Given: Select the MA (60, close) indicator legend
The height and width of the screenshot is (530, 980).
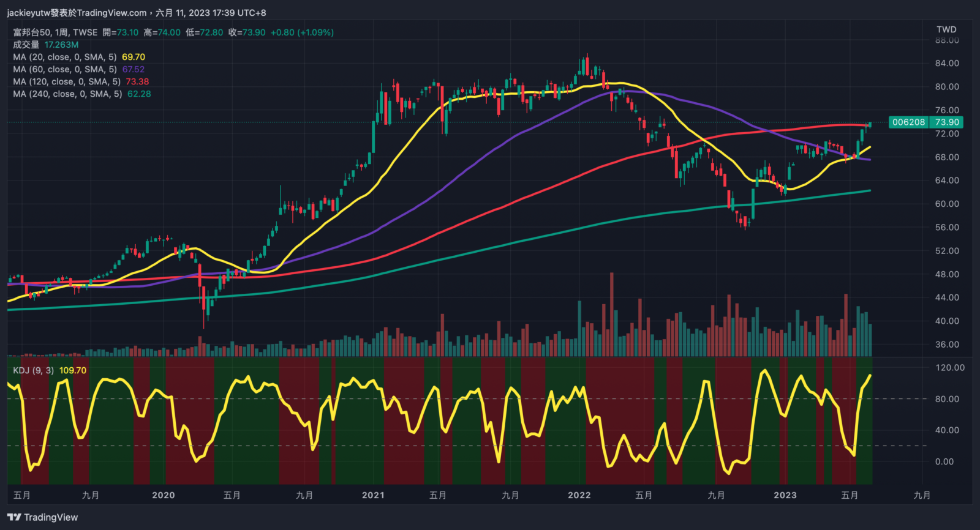Looking at the screenshot, I should click(64, 69).
